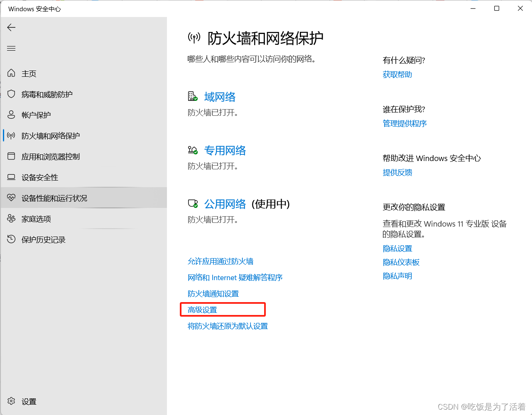532x415 pixels.
Task: Click the text 有什么疑问?
Action: coord(404,60)
